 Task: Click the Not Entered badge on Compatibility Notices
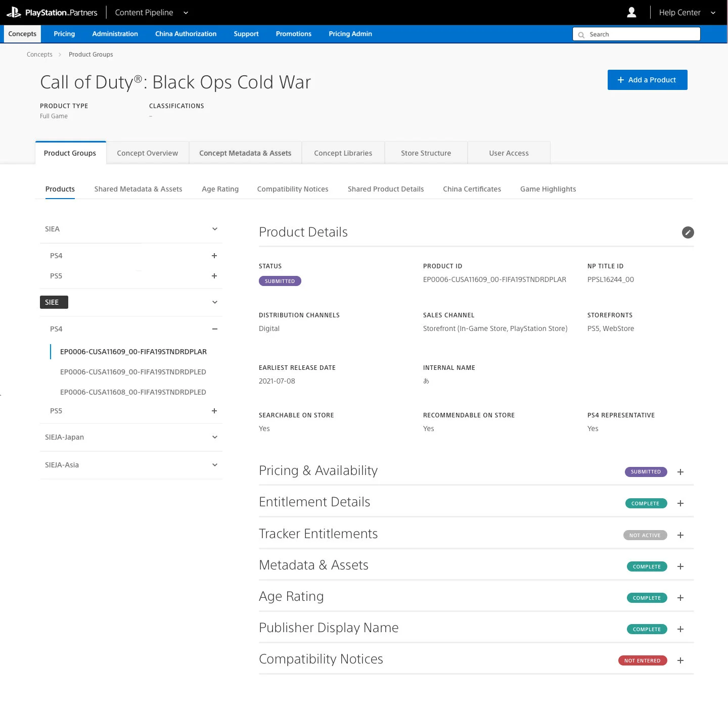[643, 660]
